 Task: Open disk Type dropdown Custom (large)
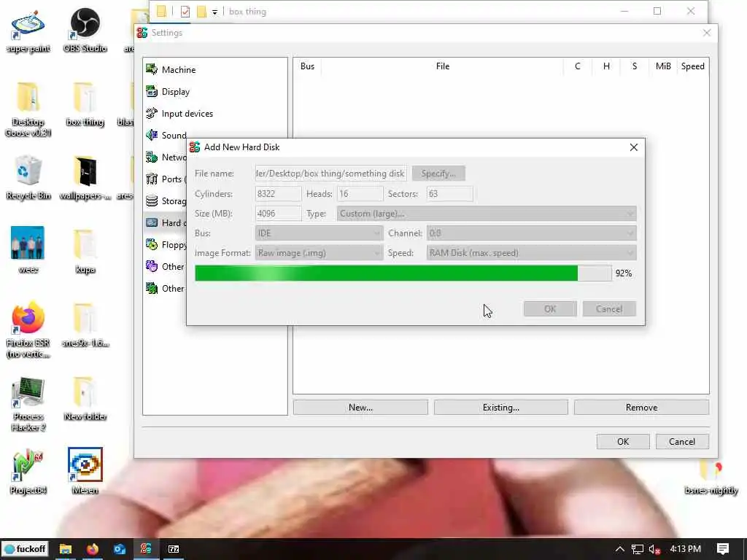(487, 214)
